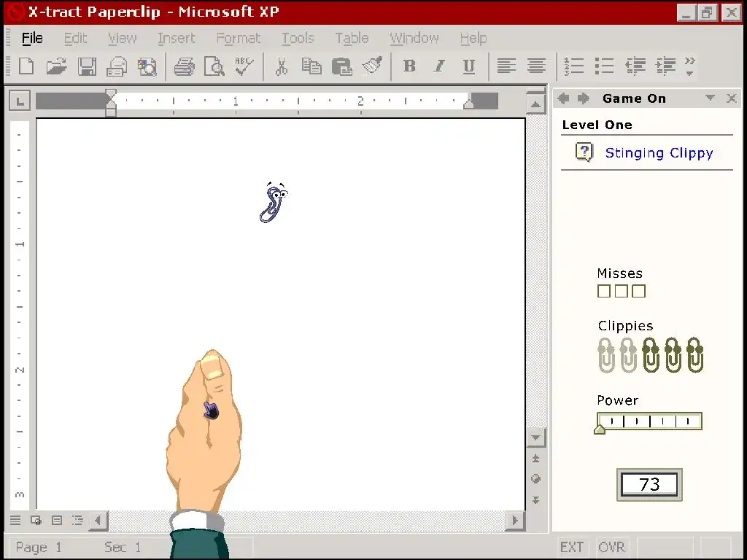Image resolution: width=747 pixels, height=560 pixels.
Task: Click the vertical scrollbar up arrow
Action: (x=536, y=104)
